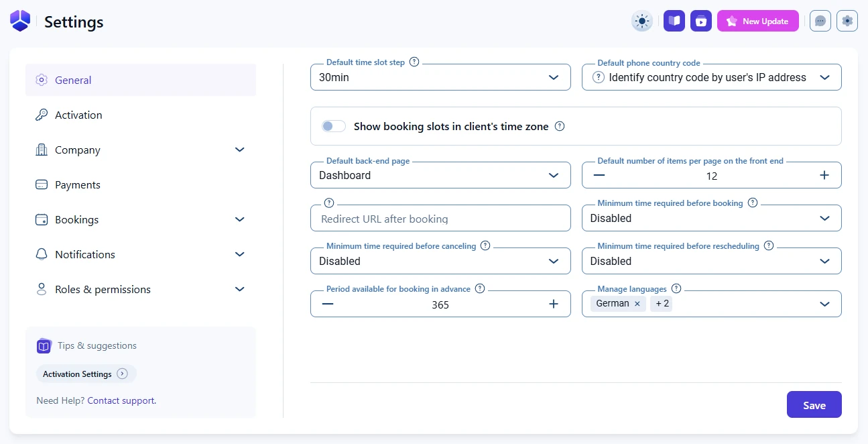Click the Redirect URL after booking field
868x444 pixels.
440,219
